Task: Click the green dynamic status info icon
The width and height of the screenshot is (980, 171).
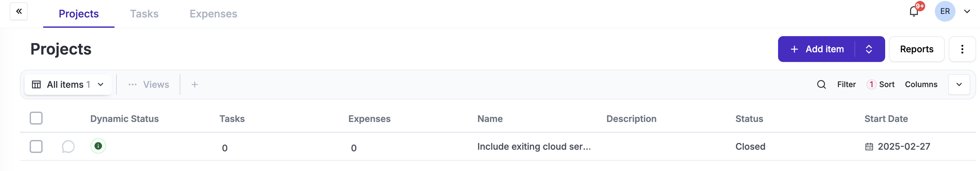Action: tap(98, 146)
